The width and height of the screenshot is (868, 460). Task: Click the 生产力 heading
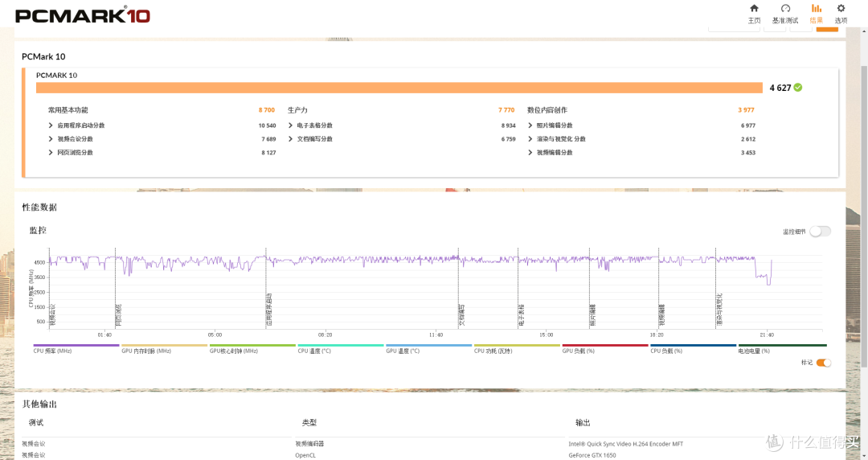coord(297,110)
